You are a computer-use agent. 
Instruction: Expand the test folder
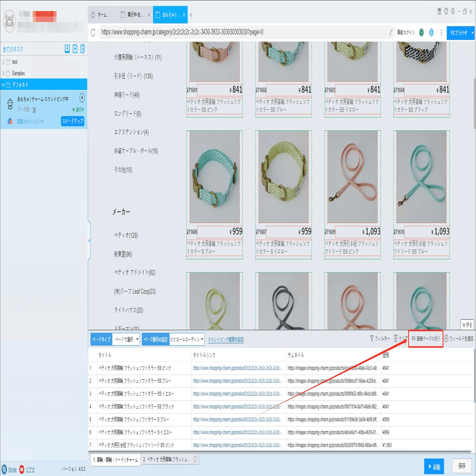3,62
